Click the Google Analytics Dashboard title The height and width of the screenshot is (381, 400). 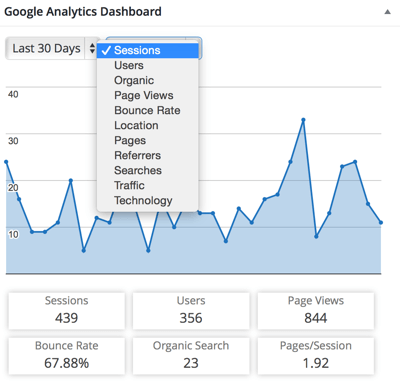[x=83, y=12]
